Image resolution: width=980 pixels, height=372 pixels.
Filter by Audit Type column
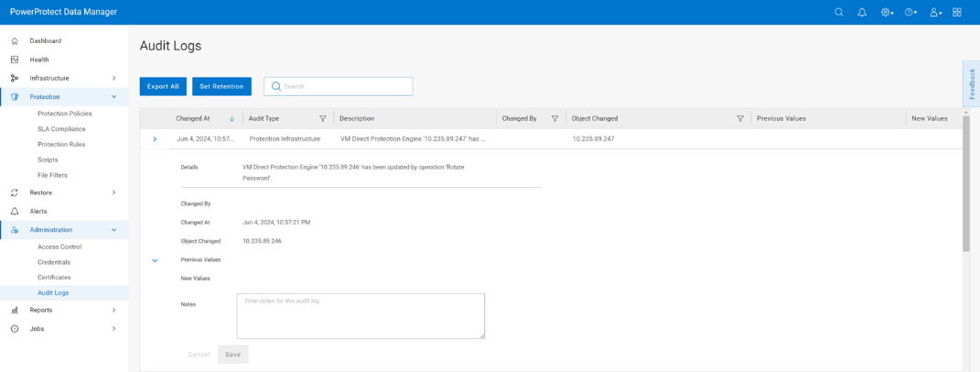(x=322, y=118)
